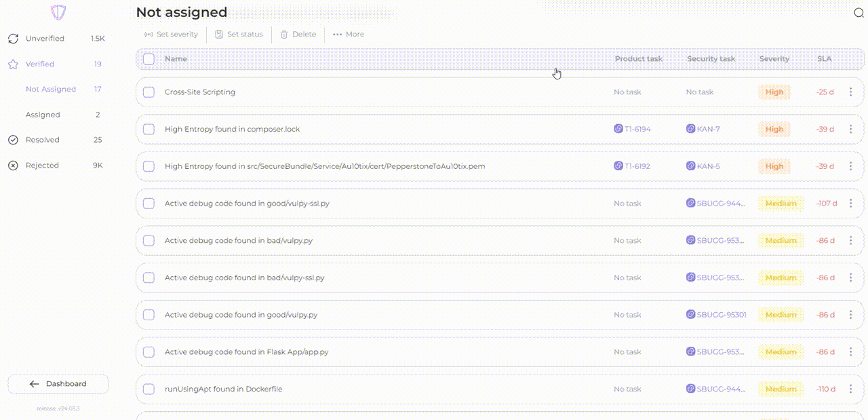The width and height of the screenshot is (868, 420).
Task: Go back to the Dashboard
Action: (58, 384)
